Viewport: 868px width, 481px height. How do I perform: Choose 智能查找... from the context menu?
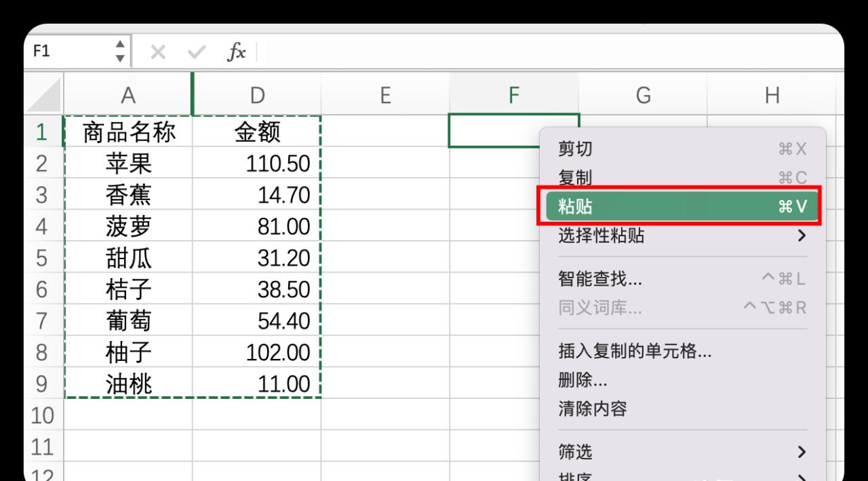tap(683, 278)
